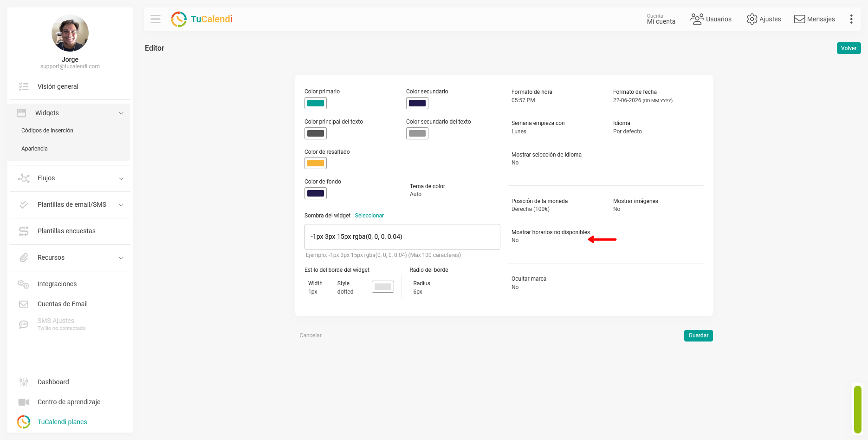Click the Dashboard sliders icon
Screen dimensions: 868x440
[x=24, y=382]
